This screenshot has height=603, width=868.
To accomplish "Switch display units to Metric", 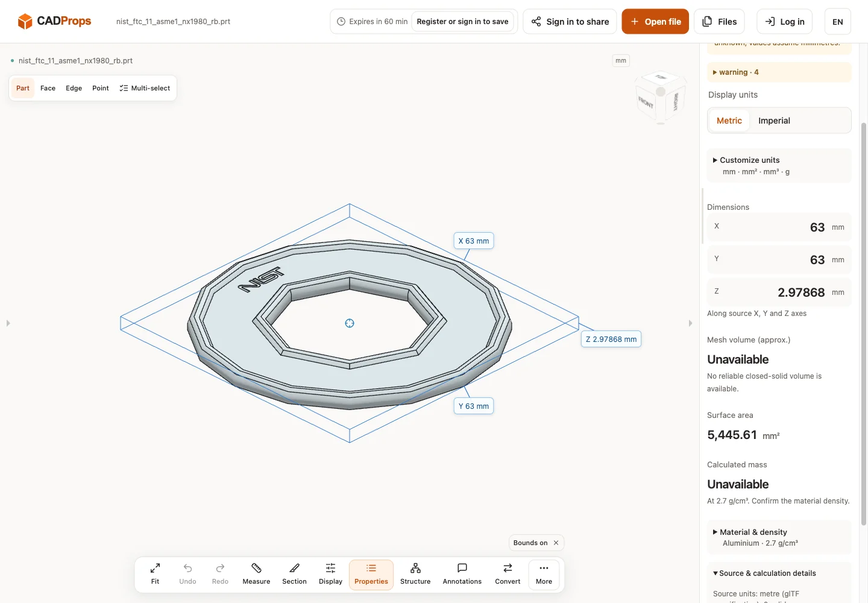I will click(729, 121).
